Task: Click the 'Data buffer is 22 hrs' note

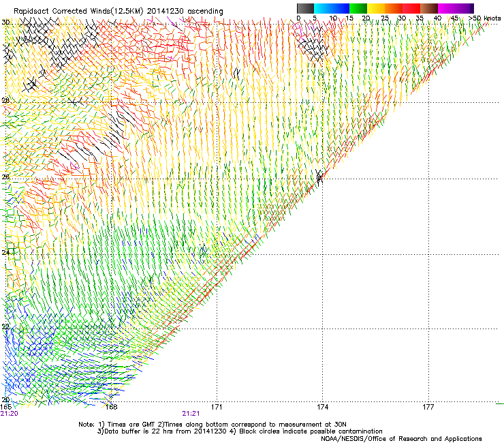Action: 138,431
